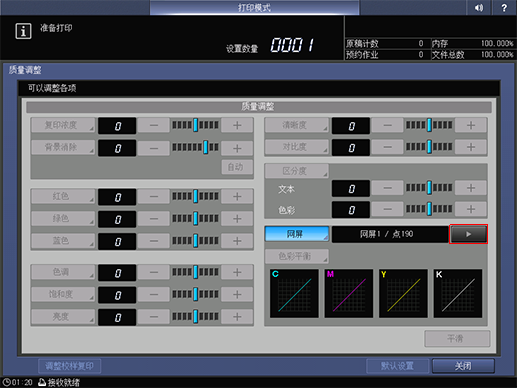Increase 红色 with plus button
The height and width of the screenshot is (388, 517).
click(237, 197)
